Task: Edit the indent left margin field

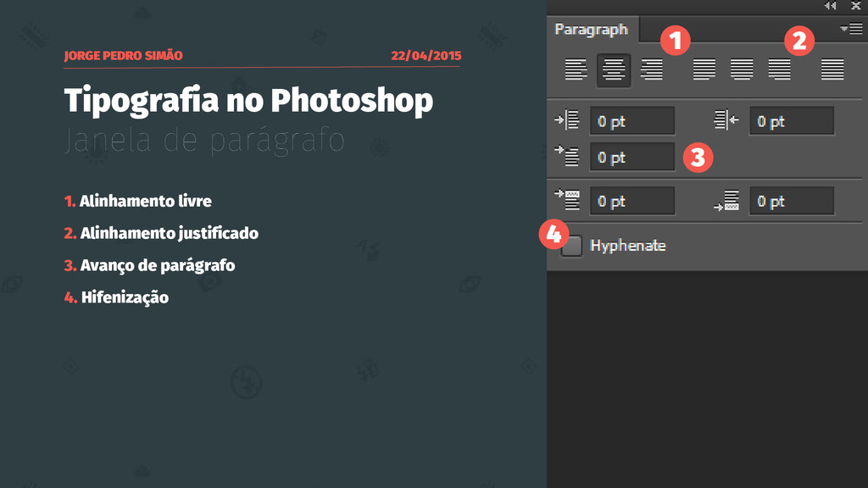Action: 632,120
